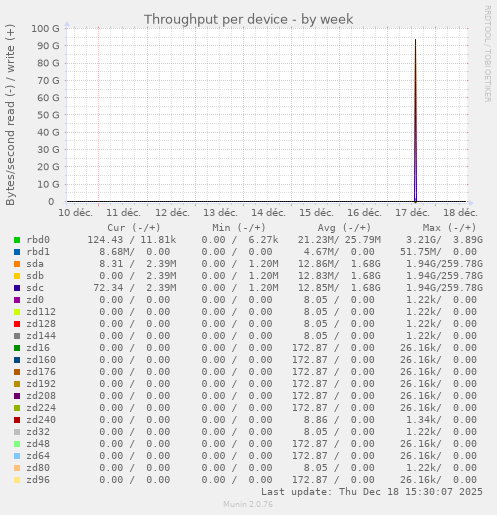Click the zd96 pale yellow legend swatch
The height and width of the screenshot is (515, 497).
pos(17,480)
